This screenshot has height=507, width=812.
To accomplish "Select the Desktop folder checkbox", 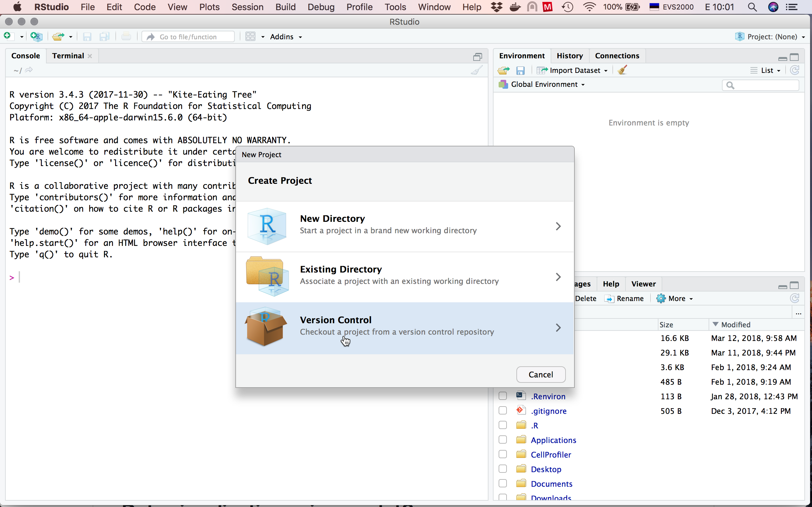I will 503,469.
